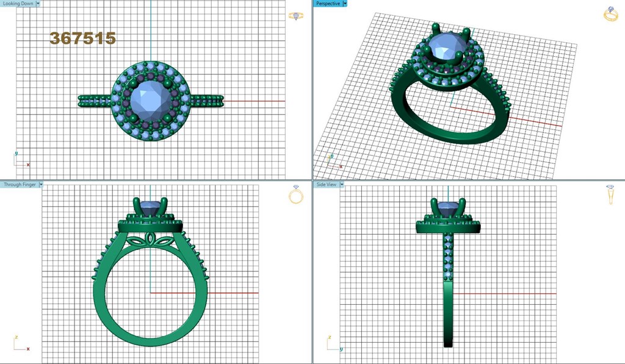
Task: Select the leaf gallery detail in Through Finger view
Action: [x=151, y=240]
